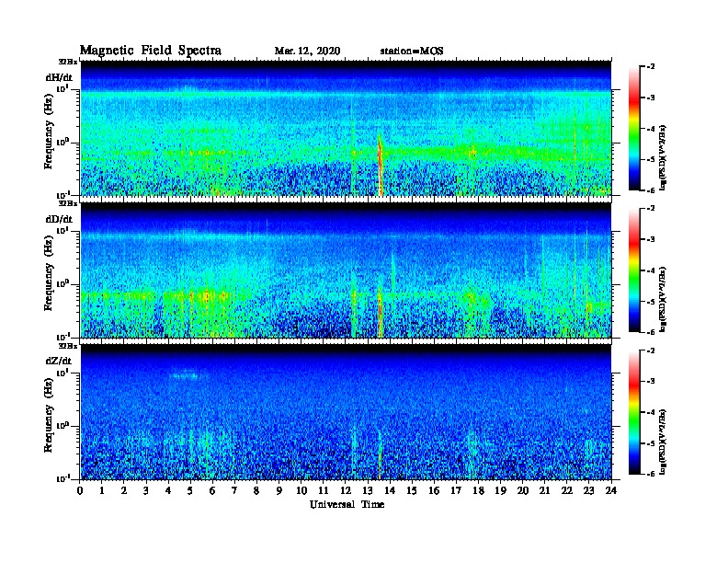Click the 'dD/dt' panel label
728x563 pixels.
click(x=59, y=218)
